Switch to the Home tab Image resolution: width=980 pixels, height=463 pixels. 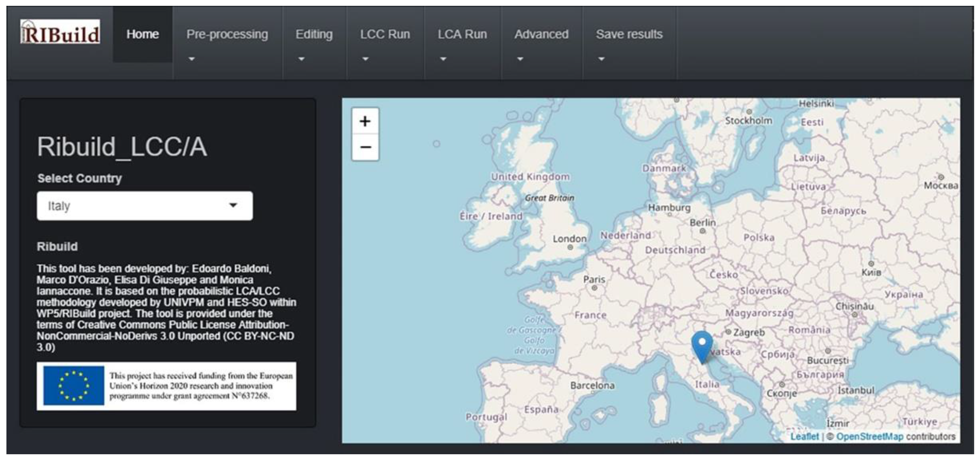click(143, 34)
